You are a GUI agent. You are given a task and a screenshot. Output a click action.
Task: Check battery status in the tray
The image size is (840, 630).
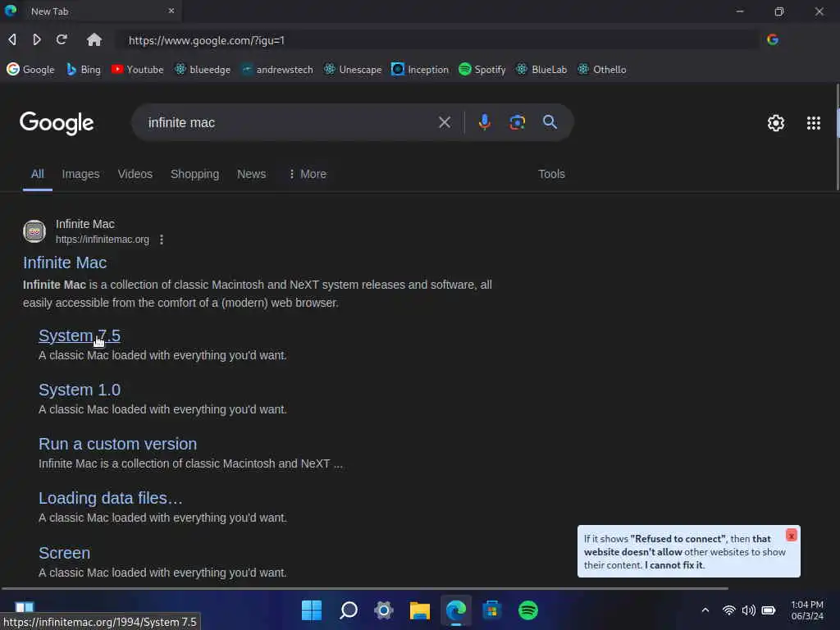coord(768,610)
